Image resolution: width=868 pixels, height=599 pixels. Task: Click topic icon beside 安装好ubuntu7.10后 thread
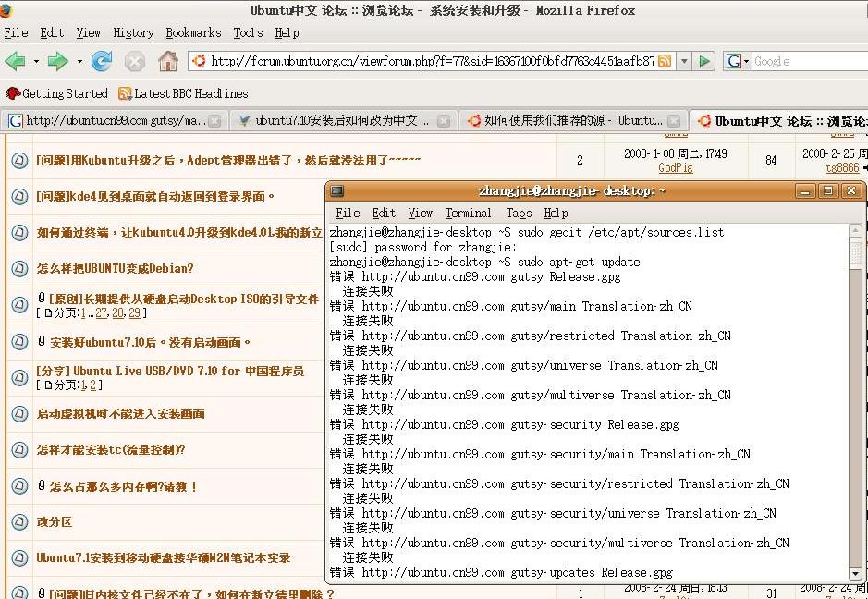click(19, 342)
